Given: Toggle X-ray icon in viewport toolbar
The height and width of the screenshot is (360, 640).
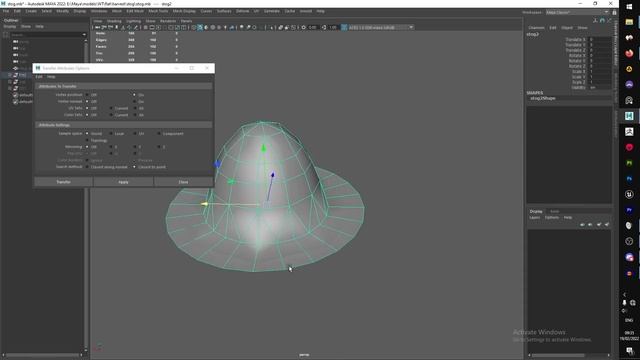Looking at the screenshot, I should click(280, 27).
